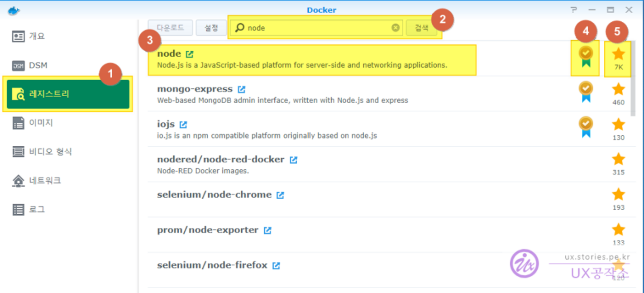
Task: Switch to the 이미지 section
Action: coord(41,123)
